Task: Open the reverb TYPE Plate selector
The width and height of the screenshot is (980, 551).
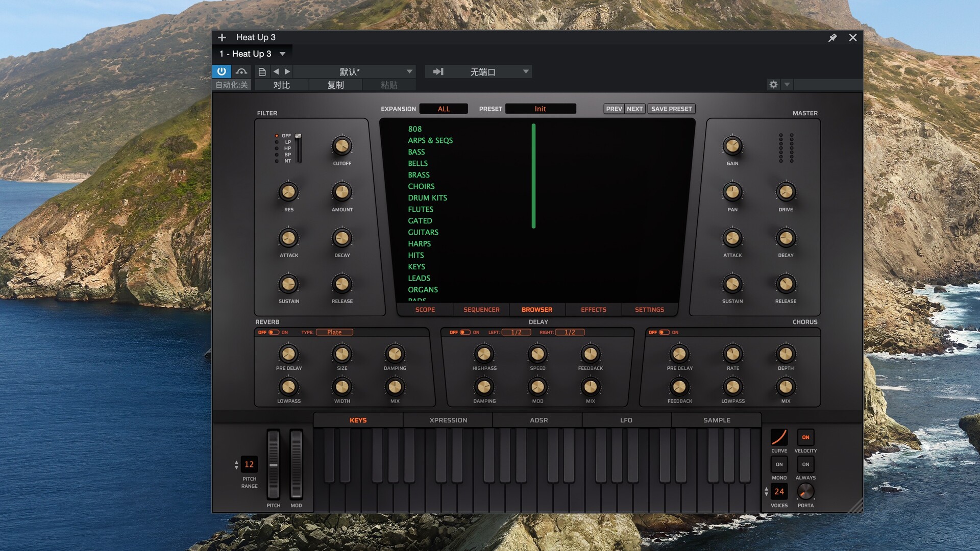Action: [x=334, y=332]
